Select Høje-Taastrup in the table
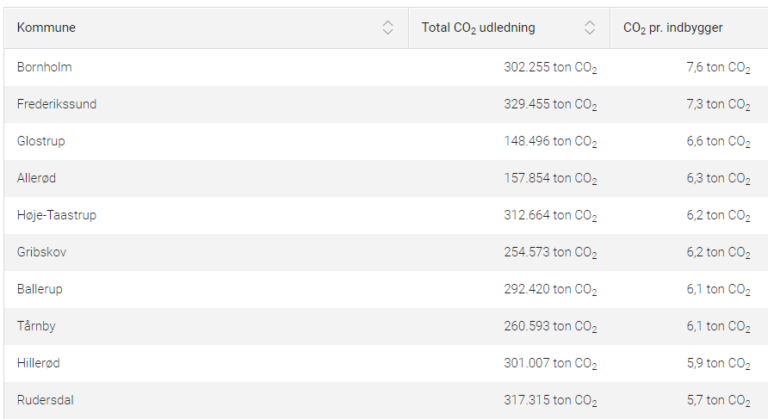Viewport: 768px width, 419px height. click(x=56, y=215)
